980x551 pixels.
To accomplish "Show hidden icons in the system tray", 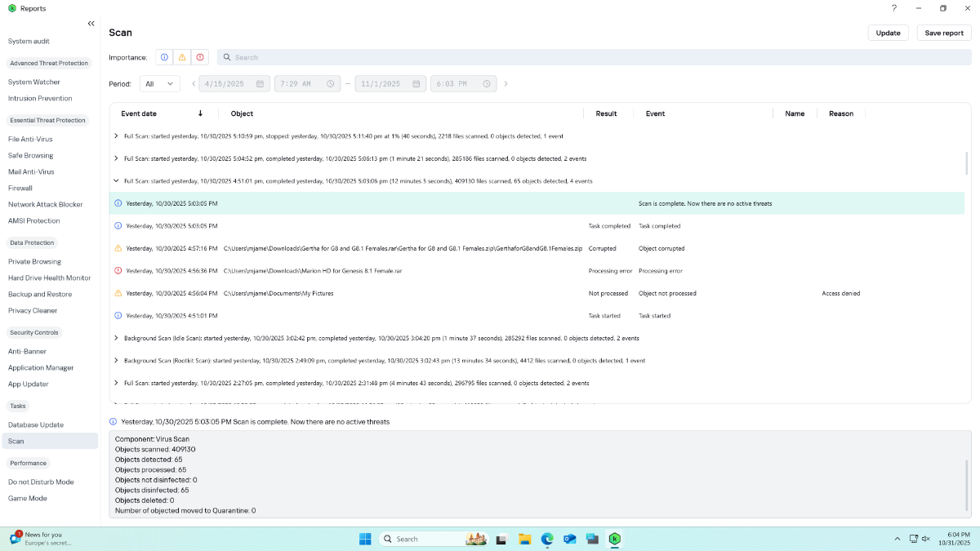I will coord(897,539).
